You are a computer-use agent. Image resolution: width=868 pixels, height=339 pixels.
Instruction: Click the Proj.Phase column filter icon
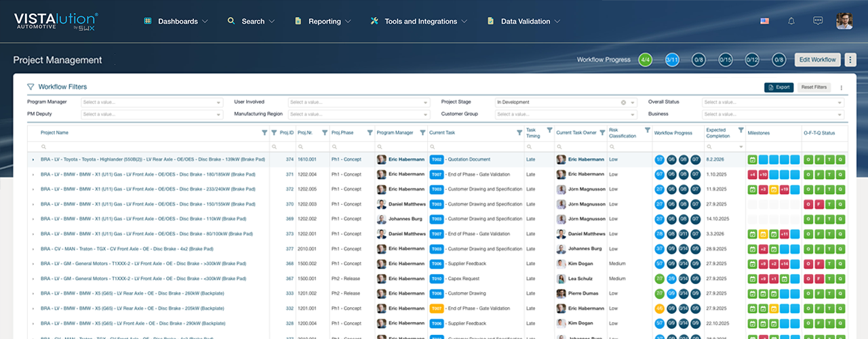370,133
